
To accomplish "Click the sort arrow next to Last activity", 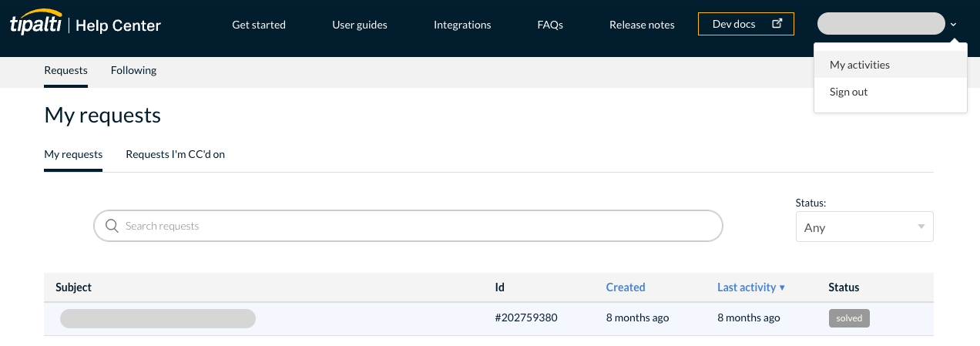I will [782, 287].
